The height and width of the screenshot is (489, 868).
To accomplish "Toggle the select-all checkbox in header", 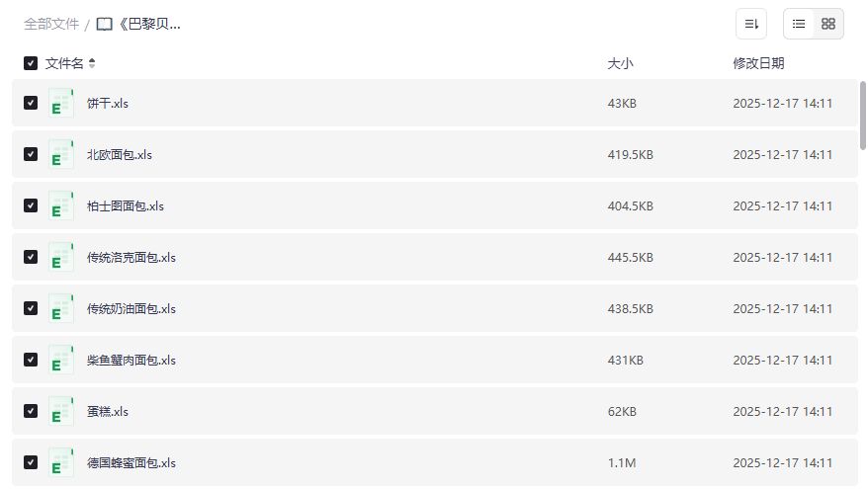I will [31, 63].
